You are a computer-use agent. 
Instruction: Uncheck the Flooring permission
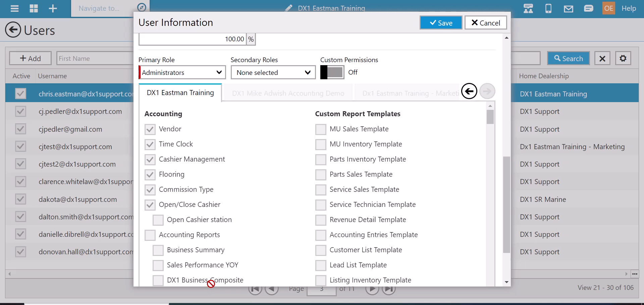point(150,175)
